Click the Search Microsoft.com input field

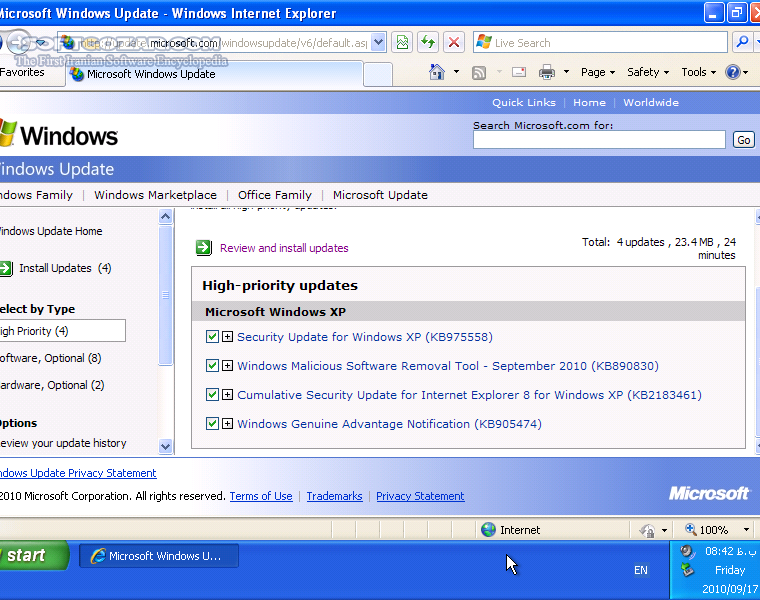click(599, 140)
